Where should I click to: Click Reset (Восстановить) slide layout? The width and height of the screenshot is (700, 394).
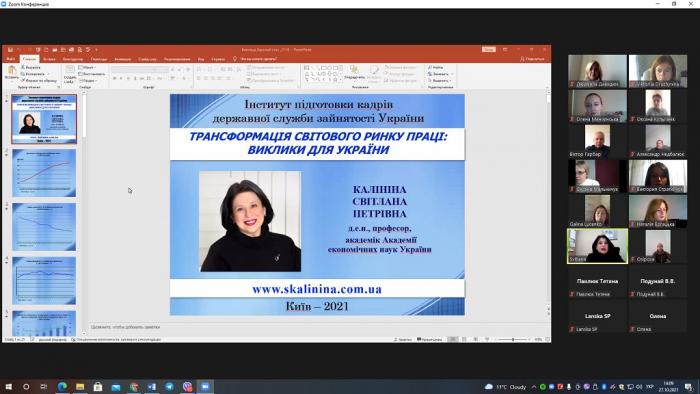(x=92, y=74)
